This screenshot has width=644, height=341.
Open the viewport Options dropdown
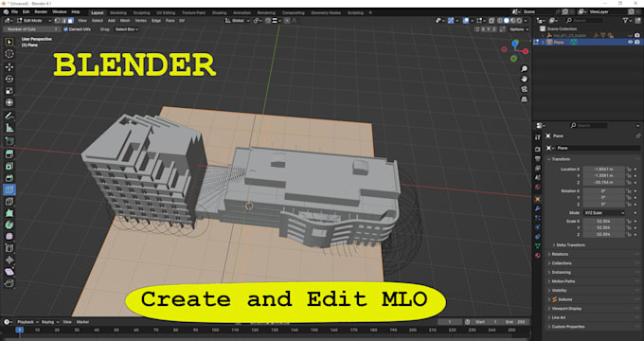tap(519, 29)
